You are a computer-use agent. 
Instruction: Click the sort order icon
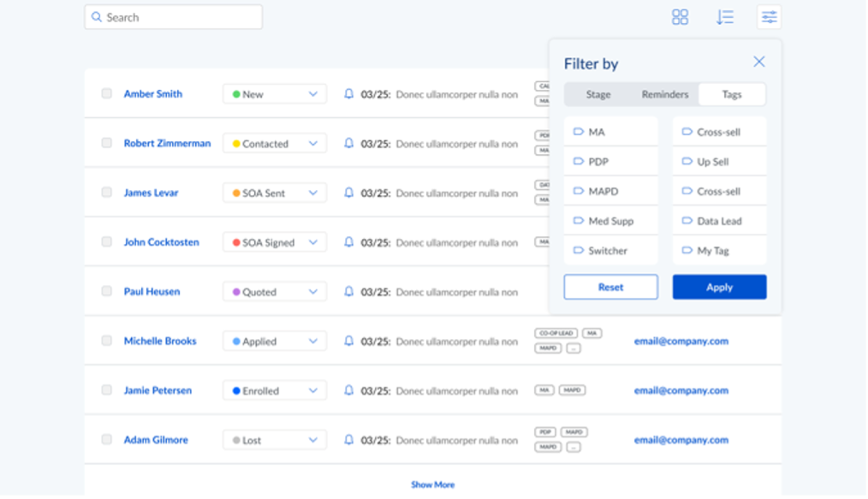coord(724,16)
